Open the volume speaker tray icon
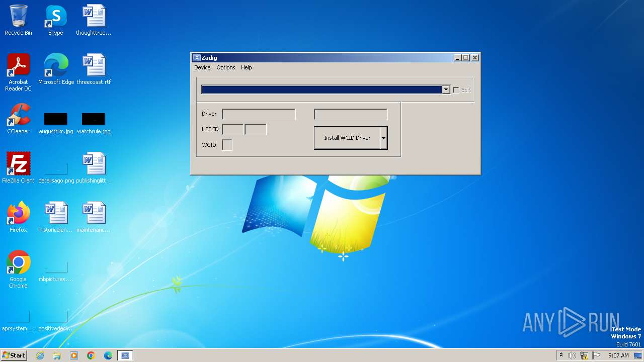The image size is (644, 362). pyautogui.click(x=572, y=355)
